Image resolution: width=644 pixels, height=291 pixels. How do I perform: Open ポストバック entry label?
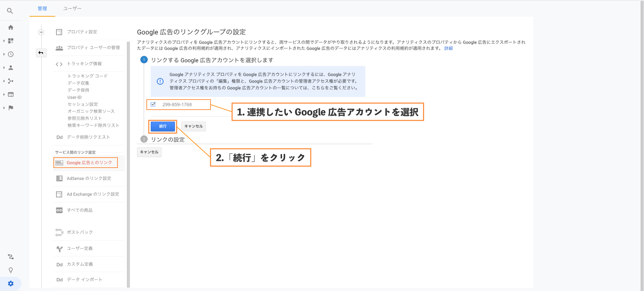point(80,232)
